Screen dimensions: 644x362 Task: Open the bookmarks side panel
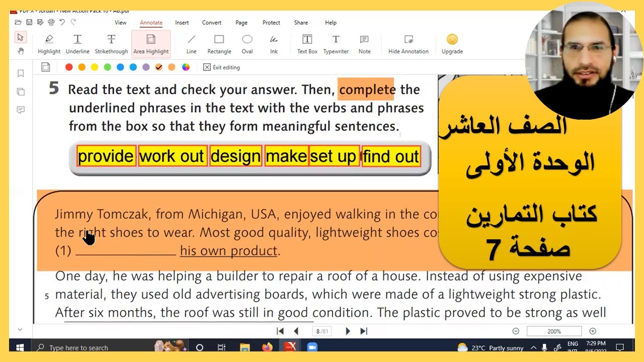click(21, 73)
